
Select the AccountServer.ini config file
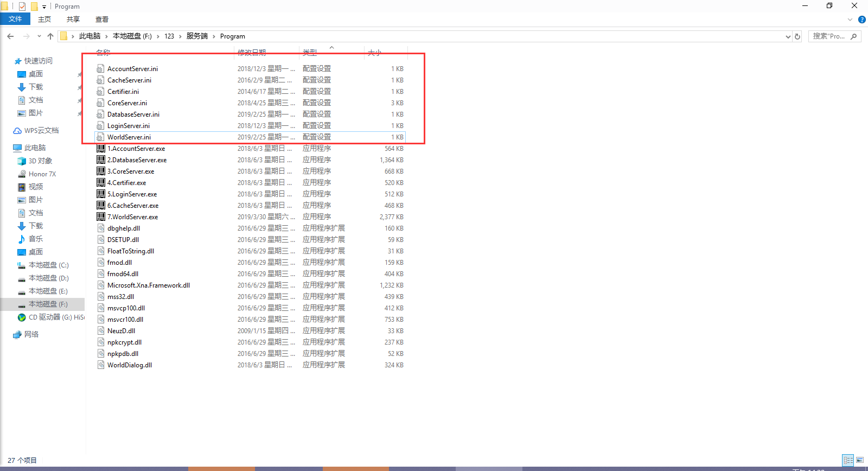point(132,69)
